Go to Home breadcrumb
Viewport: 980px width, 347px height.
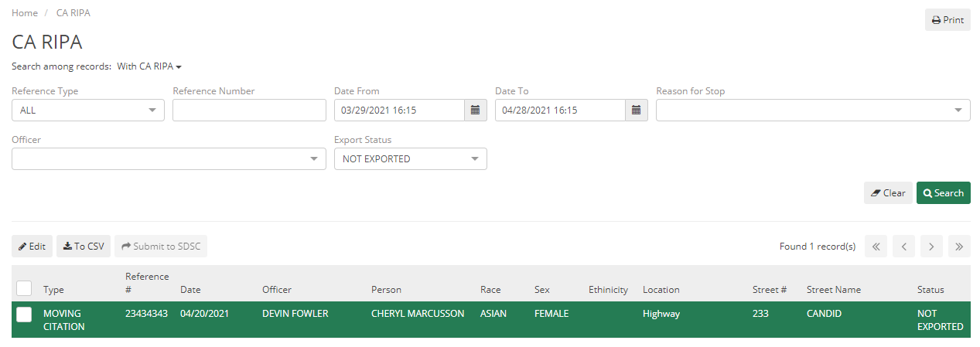pos(25,13)
